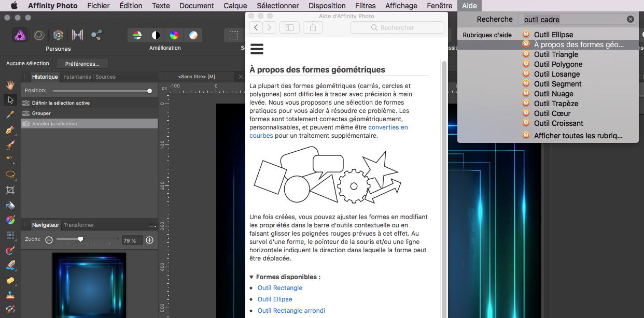Select the yellow Eraser sponge tool

click(10, 280)
